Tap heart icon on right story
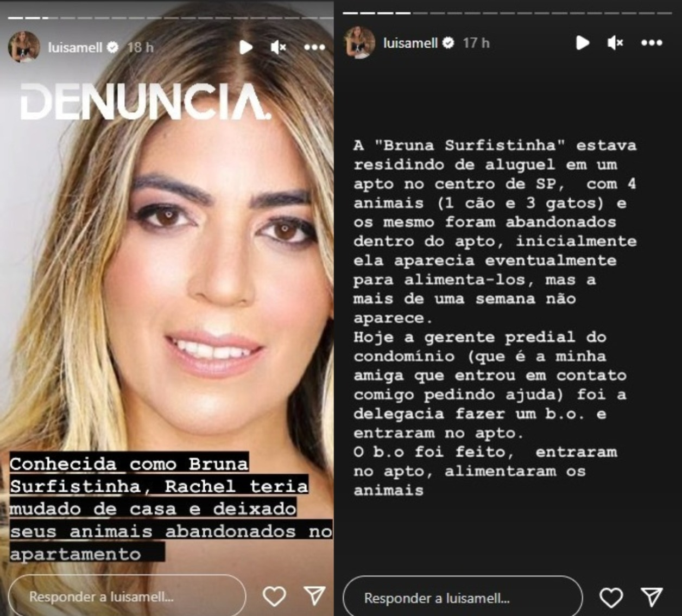 point(611,598)
